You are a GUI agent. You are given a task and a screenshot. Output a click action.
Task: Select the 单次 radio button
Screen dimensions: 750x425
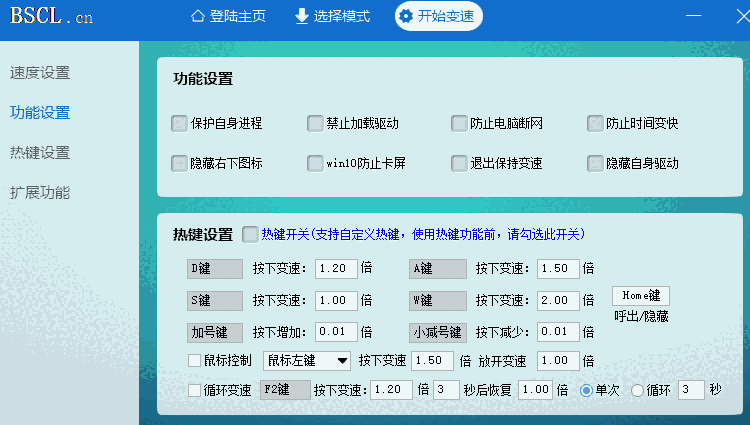point(586,391)
